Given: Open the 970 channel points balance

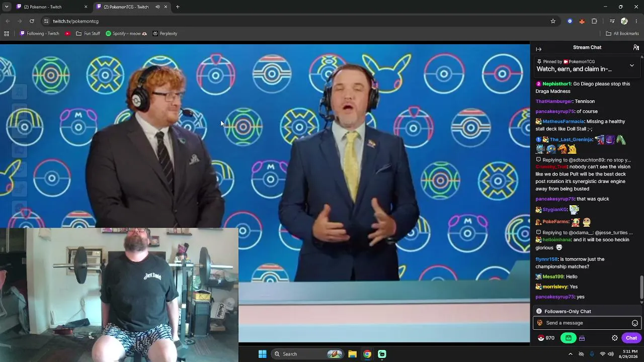Looking at the screenshot, I should point(546,338).
